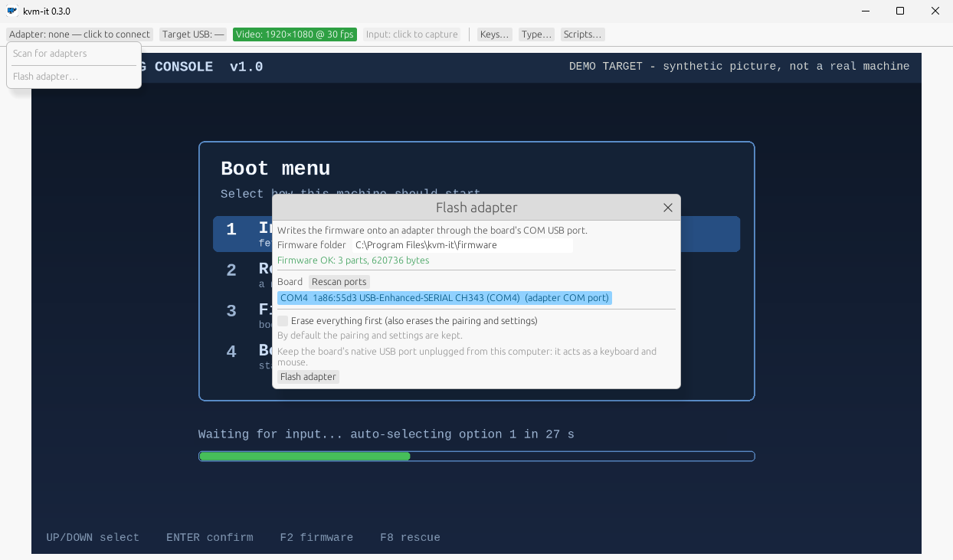Click the "Writes the firmware onto an adapter" description

tap(432, 230)
